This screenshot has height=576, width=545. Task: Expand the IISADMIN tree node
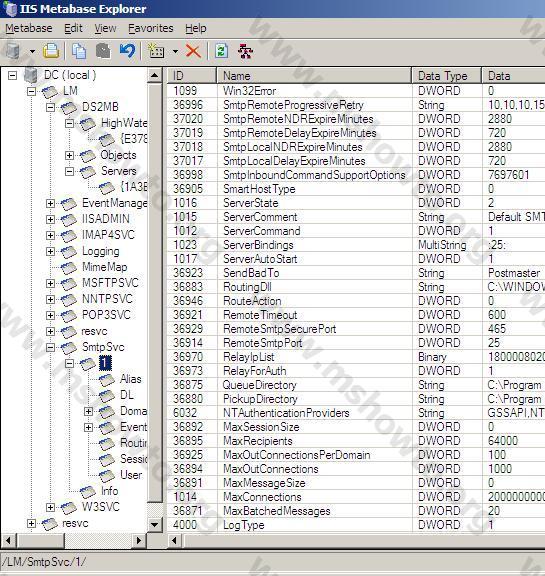pyautogui.click(x=50, y=219)
